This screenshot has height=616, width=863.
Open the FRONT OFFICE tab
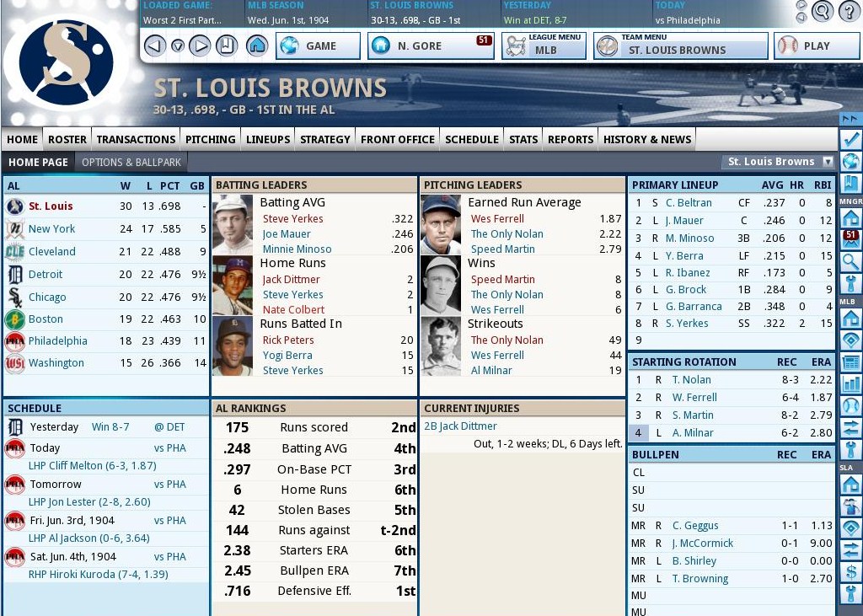tap(398, 139)
